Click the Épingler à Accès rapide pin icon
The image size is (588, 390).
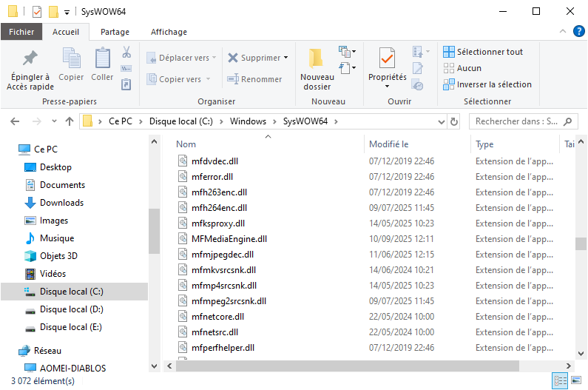[30, 58]
